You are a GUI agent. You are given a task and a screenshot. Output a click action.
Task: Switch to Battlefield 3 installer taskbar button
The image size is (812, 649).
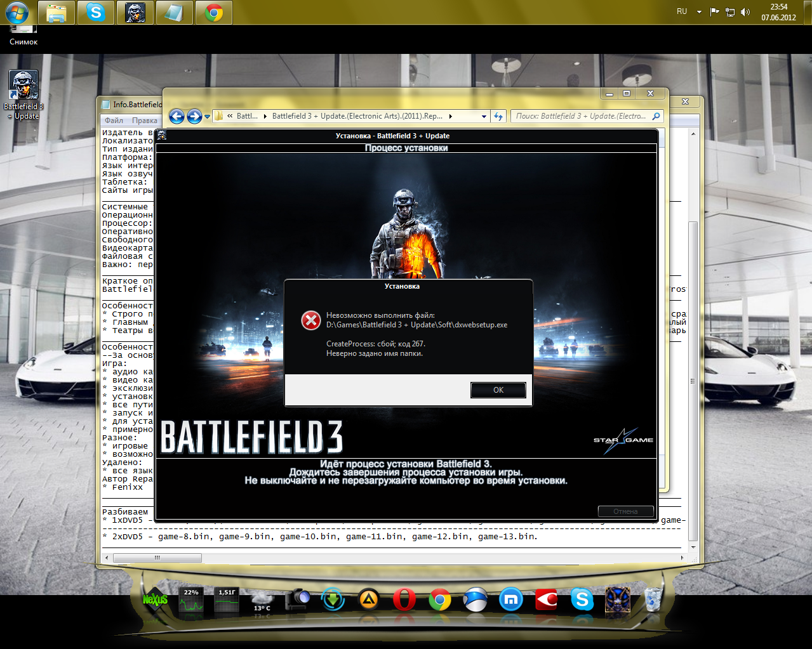[135, 13]
